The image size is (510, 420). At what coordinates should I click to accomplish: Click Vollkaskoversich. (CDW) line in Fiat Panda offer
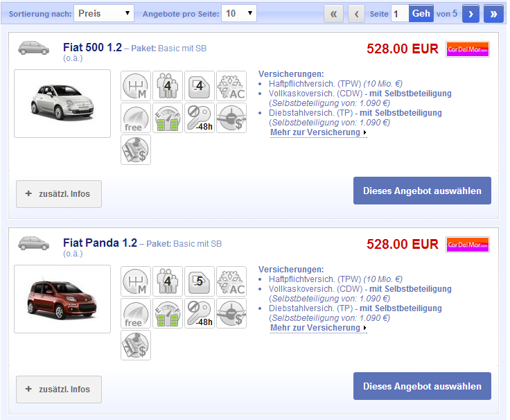(x=360, y=289)
